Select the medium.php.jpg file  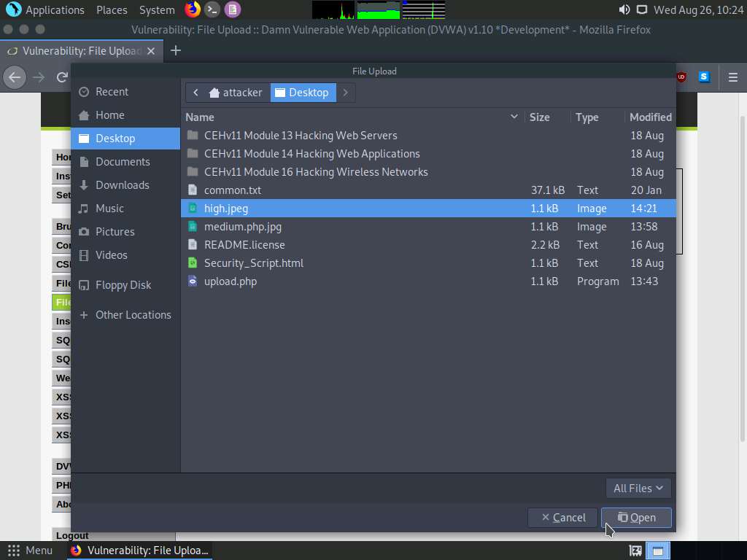[244, 226]
